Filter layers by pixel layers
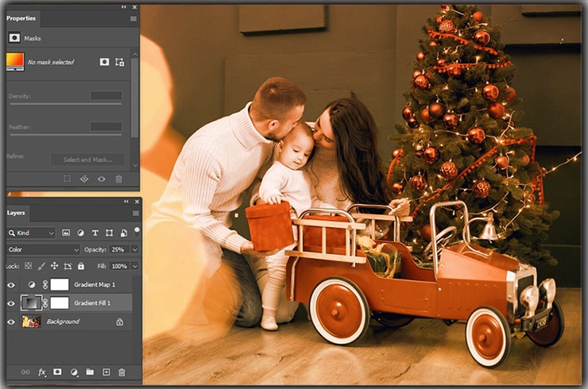 (x=66, y=233)
